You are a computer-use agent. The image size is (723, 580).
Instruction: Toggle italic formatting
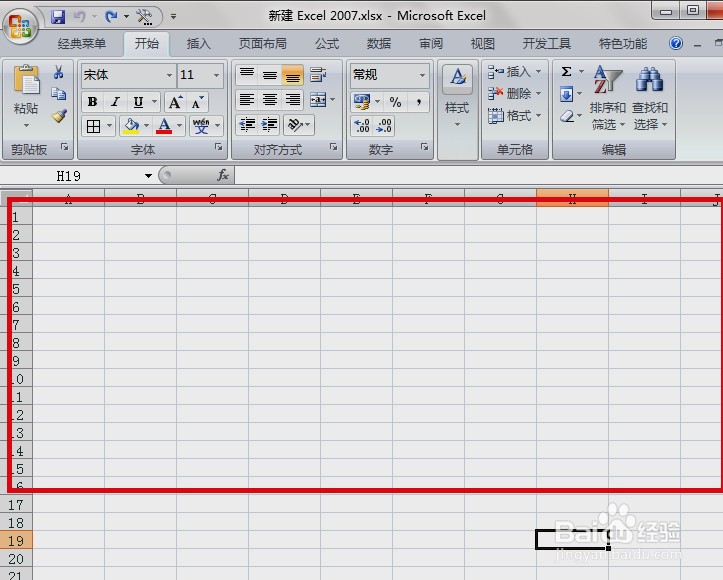(115, 102)
